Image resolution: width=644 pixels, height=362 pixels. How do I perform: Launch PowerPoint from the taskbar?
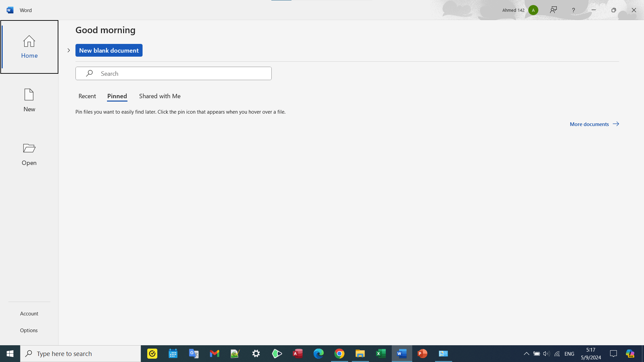pyautogui.click(x=422, y=354)
